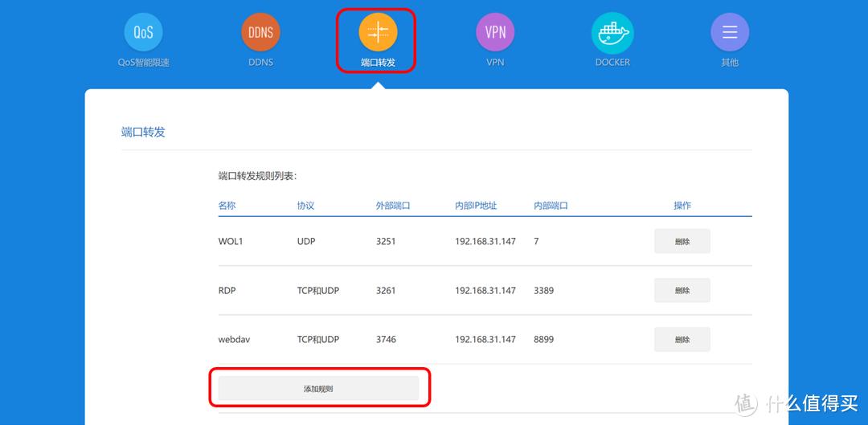Click the 协议 column header

click(305, 206)
